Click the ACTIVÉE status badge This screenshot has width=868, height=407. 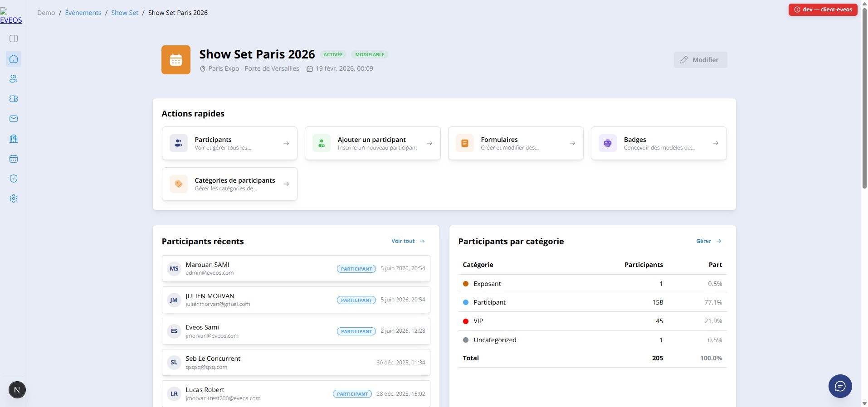333,54
